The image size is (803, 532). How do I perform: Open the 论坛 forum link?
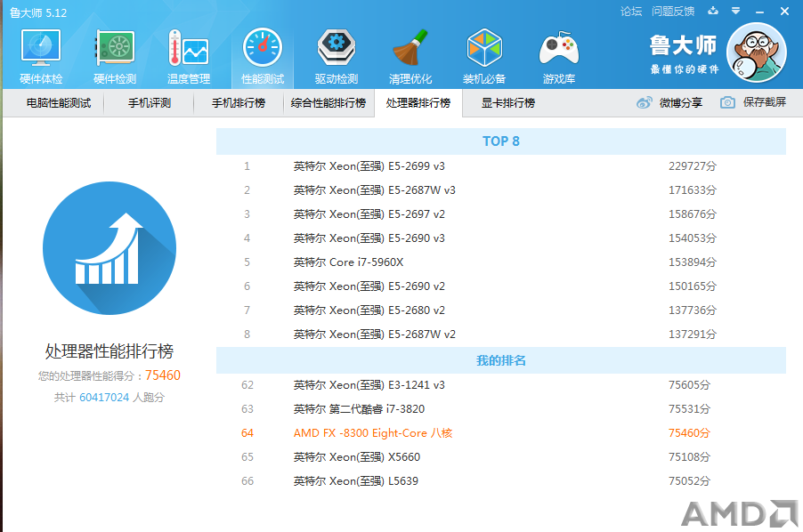coord(631,12)
